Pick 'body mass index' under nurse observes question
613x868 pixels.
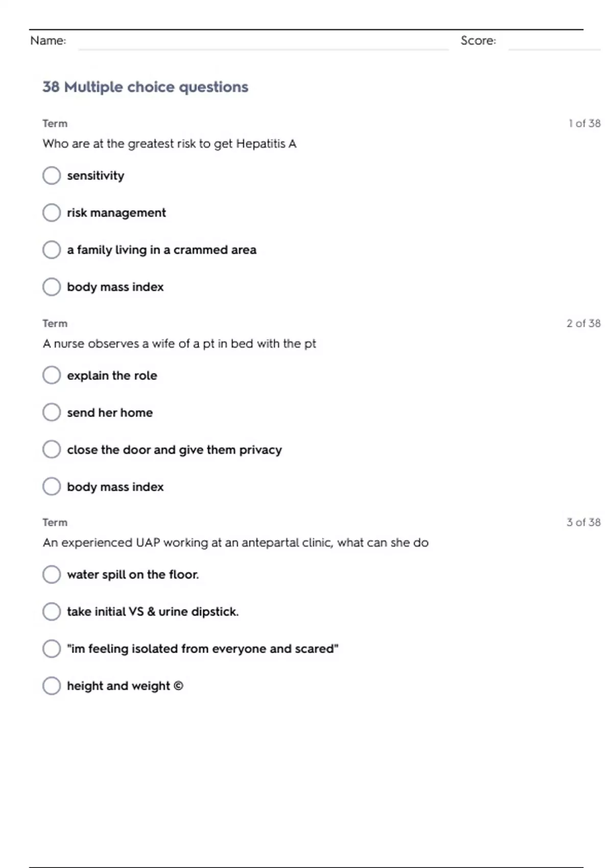(x=52, y=487)
